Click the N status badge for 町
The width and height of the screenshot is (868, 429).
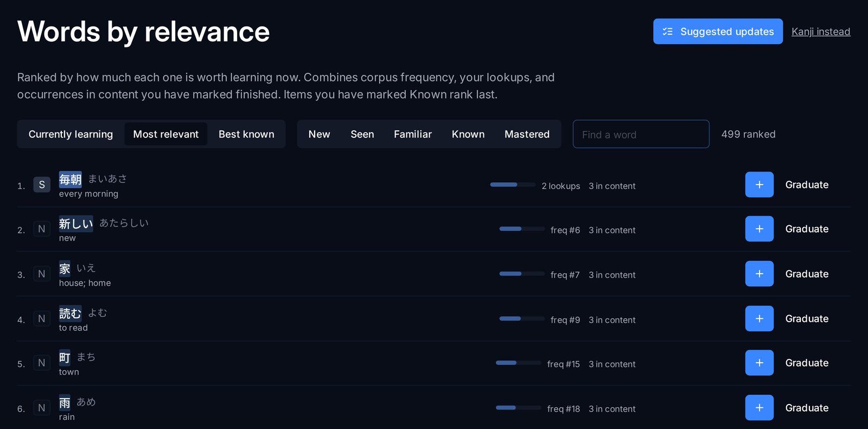click(42, 363)
